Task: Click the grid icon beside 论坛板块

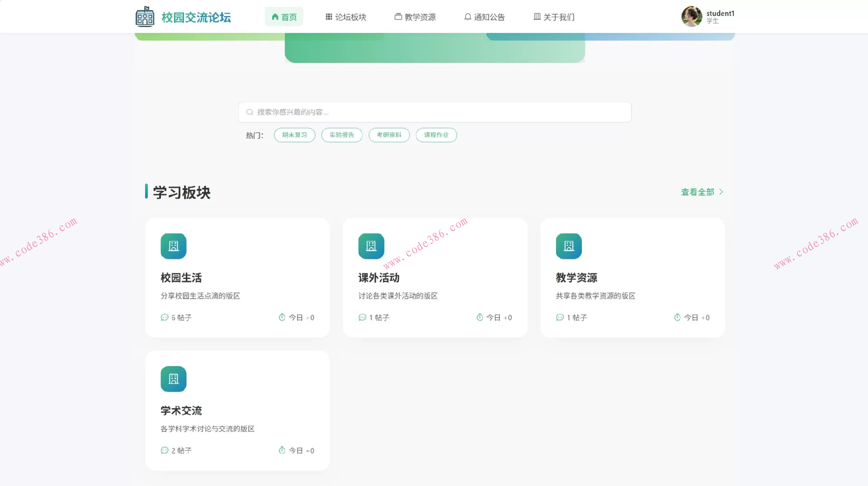Action: [328, 17]
